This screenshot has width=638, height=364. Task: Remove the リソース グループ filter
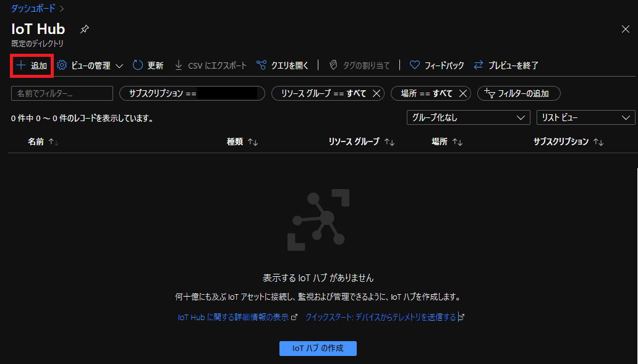pyautogui.click(x=376, y=93)
